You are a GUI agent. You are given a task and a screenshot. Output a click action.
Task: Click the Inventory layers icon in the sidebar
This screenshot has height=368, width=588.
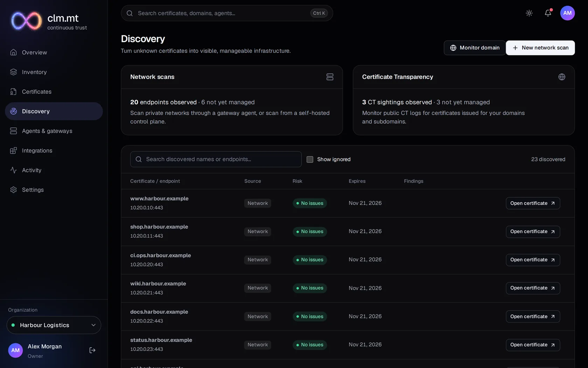coord(14,72)
